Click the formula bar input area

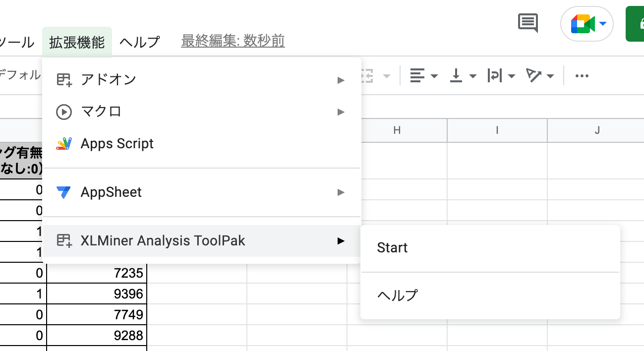pyautogui.click(x=503, y=106)
